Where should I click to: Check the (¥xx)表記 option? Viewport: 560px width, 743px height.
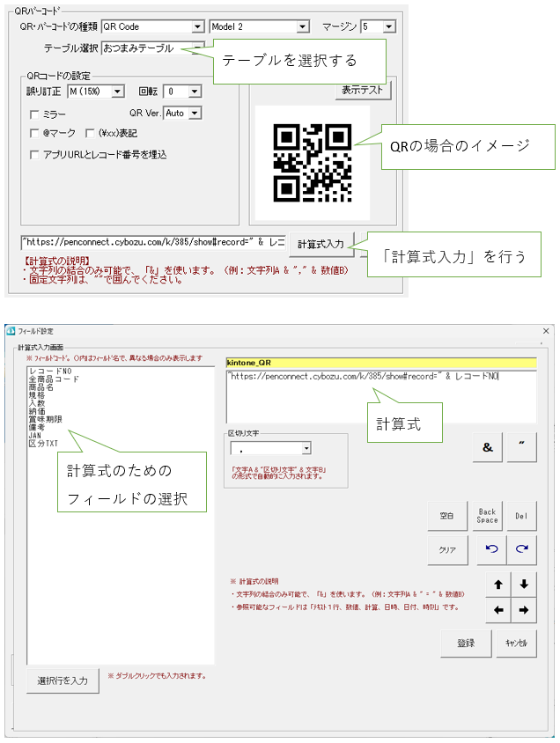[90, 133]
